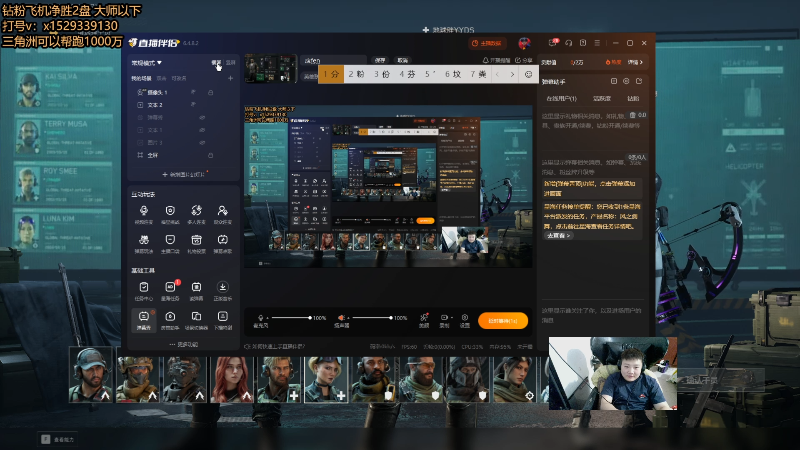Select the scene thumbnail next to the name field
This screenshot has width=800, height=450.
point(270,68)
